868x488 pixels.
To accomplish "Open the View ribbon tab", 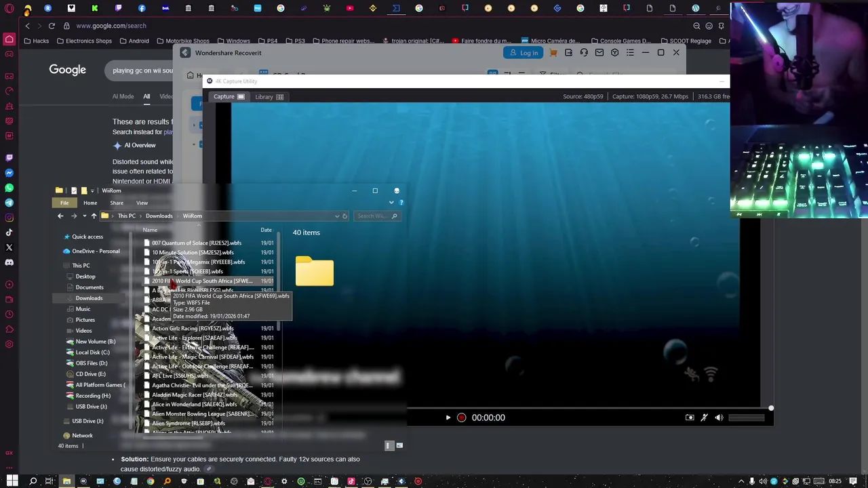I will pyautogui.click(x=142, y=203).
